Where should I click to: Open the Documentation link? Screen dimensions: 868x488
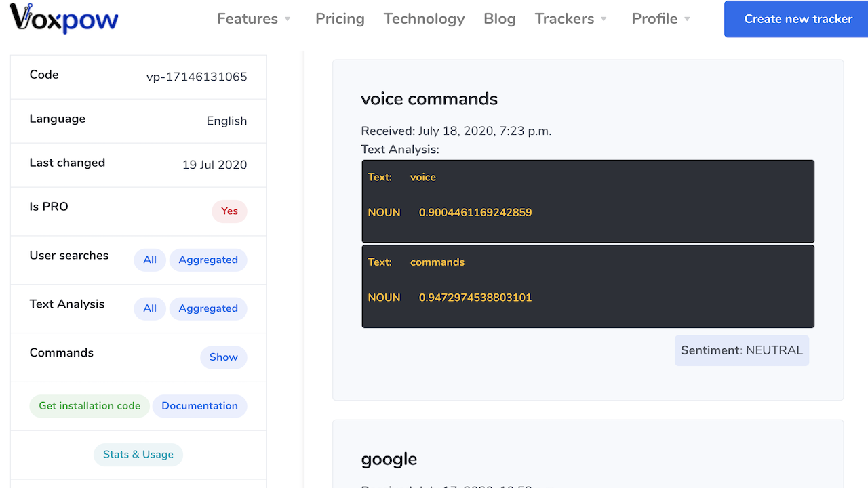pyautogui.click(x=199, y=406)
